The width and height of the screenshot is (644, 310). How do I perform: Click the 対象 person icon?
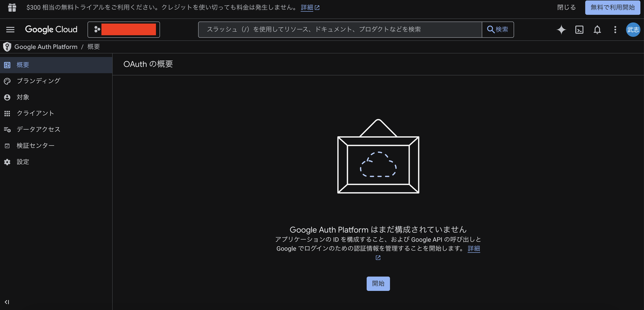pos(7,97)
